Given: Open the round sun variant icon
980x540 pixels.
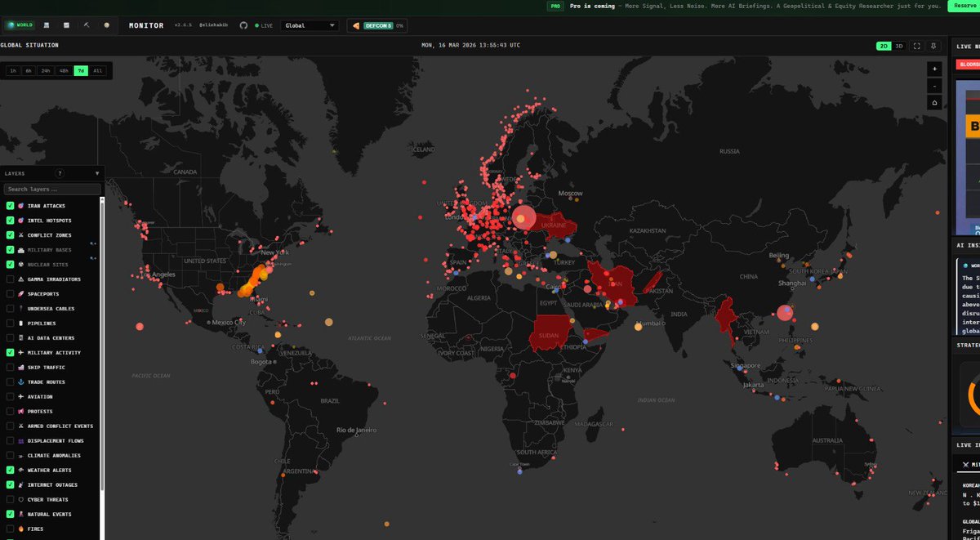Looking at the screenshot, I should click(x=106, y=25).
